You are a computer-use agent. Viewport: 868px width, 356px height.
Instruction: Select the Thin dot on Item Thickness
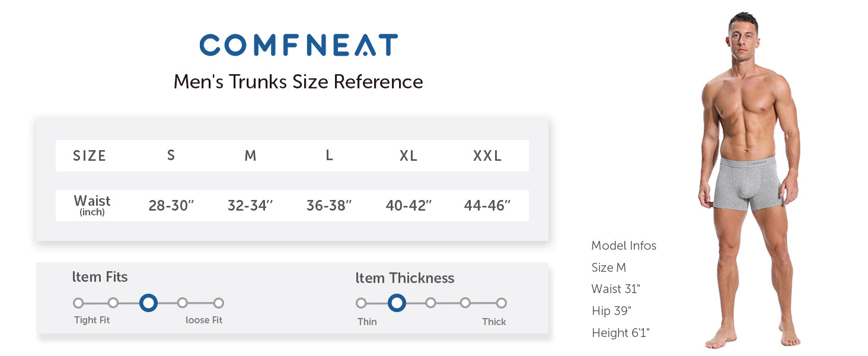coord(361,303)
